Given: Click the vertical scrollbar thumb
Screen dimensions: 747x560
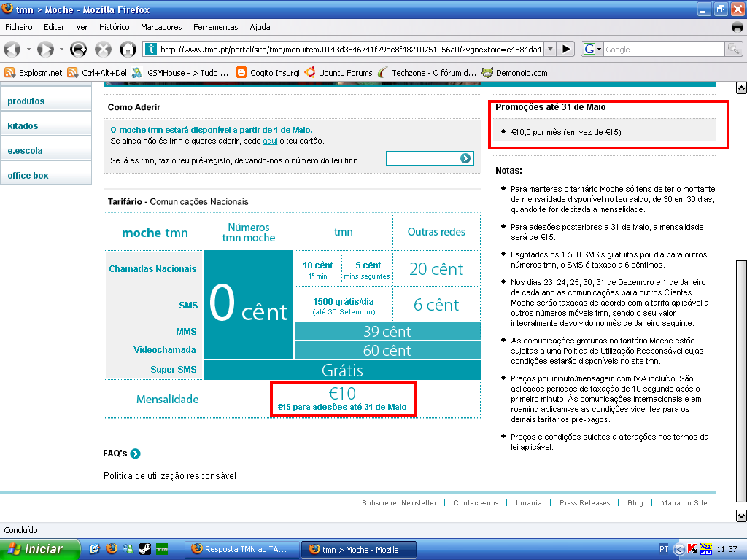Looking at the screenshot, I should (741, 381).
